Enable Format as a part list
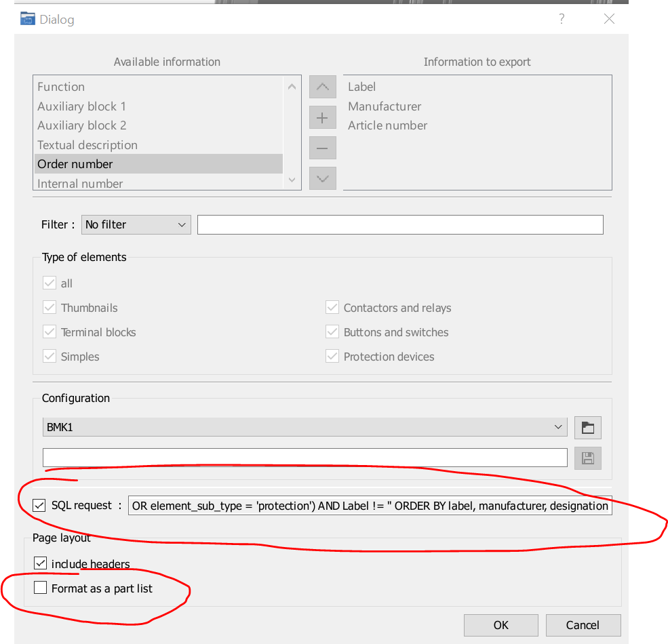The height and width of the screenshot is (644, 668). coord(41,588)
